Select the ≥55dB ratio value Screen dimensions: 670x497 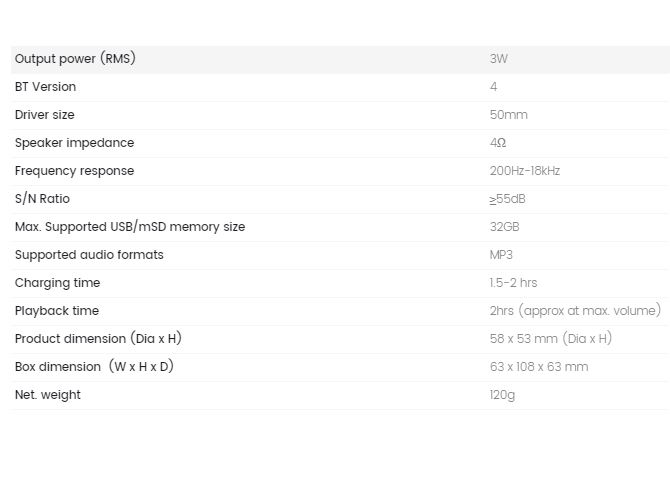point(508,199)
